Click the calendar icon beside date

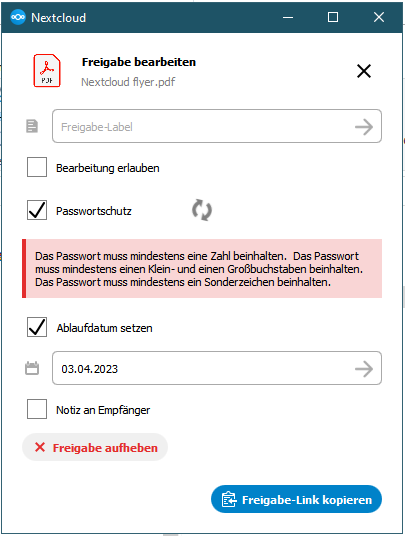[x=32, y=368]
